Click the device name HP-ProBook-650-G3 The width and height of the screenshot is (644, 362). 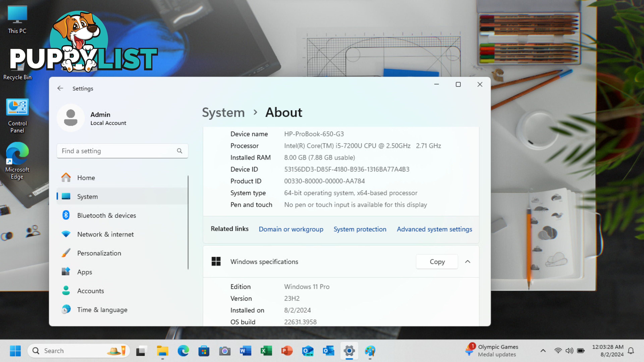(314, 134)
